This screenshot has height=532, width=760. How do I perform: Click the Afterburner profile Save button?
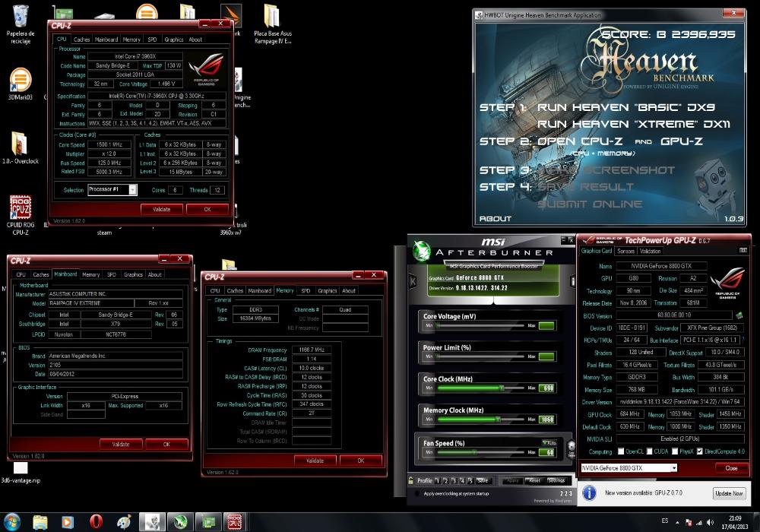pos(483,480)
